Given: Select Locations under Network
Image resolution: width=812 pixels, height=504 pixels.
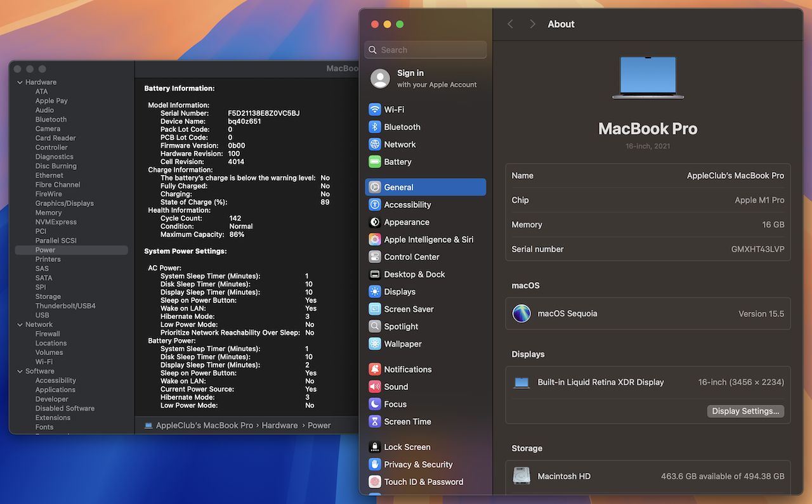Looking at the screenshot, I should (x=51, y=344).
